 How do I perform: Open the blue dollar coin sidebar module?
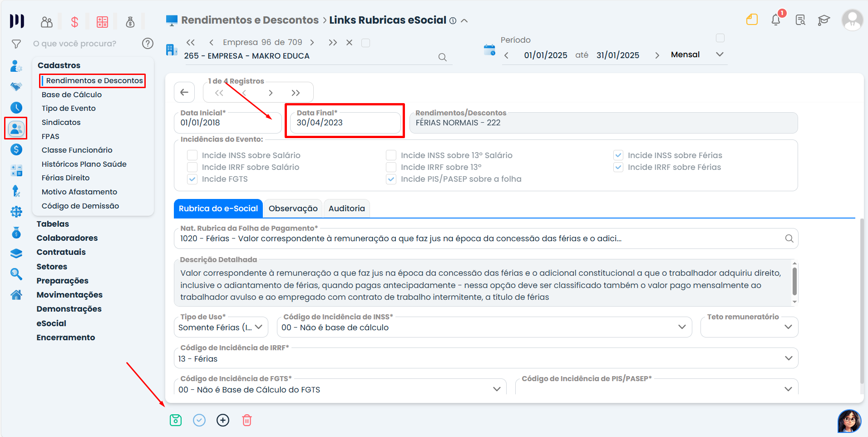tap(16, 149)
